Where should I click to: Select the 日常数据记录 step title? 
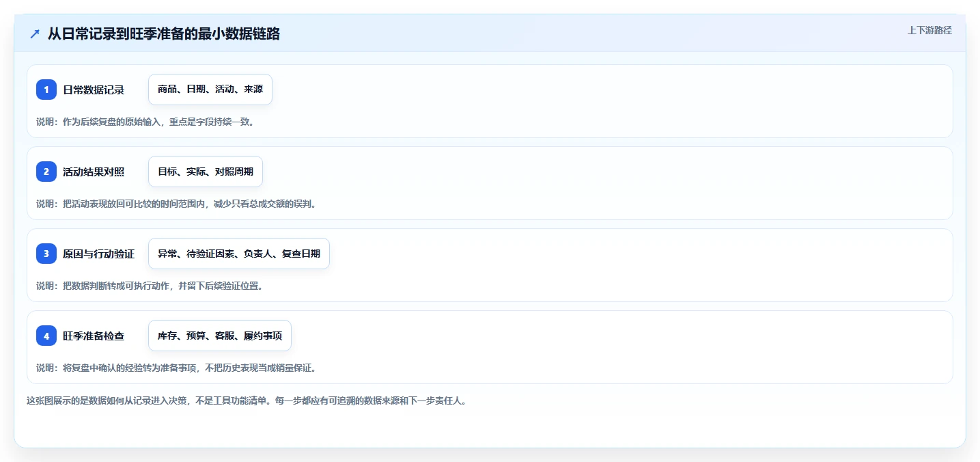[94, 90]
